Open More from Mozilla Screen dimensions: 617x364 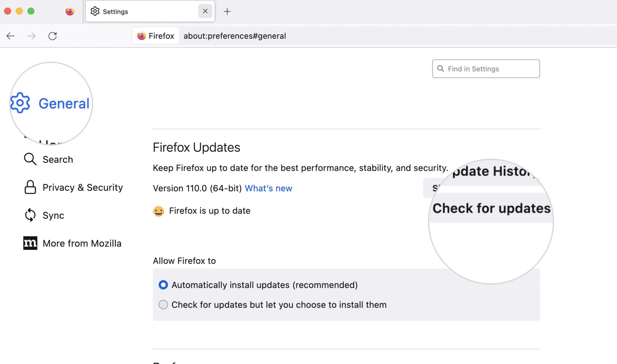point(72,243)
